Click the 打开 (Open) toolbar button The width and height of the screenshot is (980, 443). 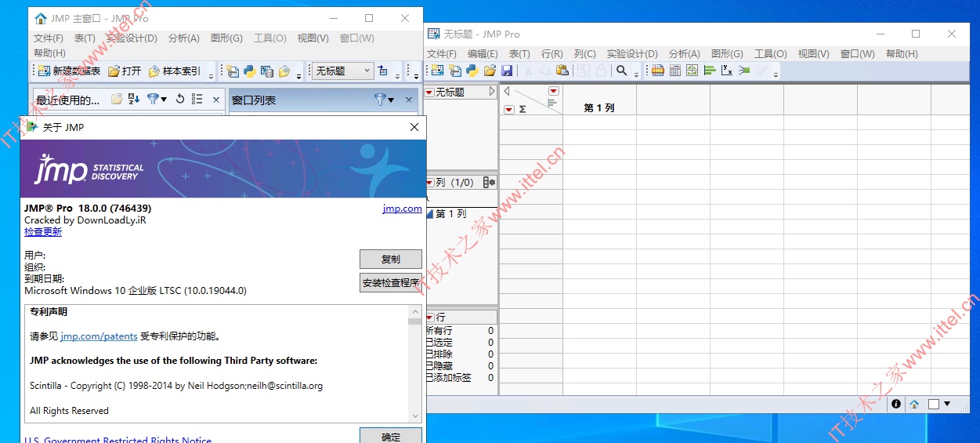point(125,71)
